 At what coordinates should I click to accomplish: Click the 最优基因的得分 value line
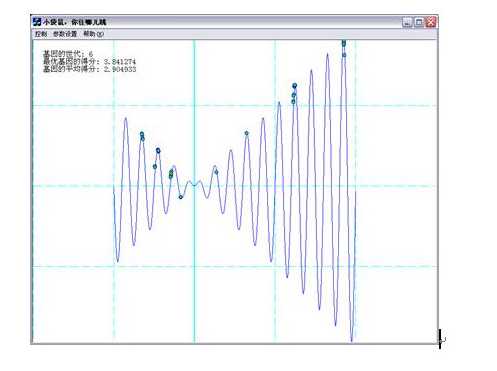point(89,62)
